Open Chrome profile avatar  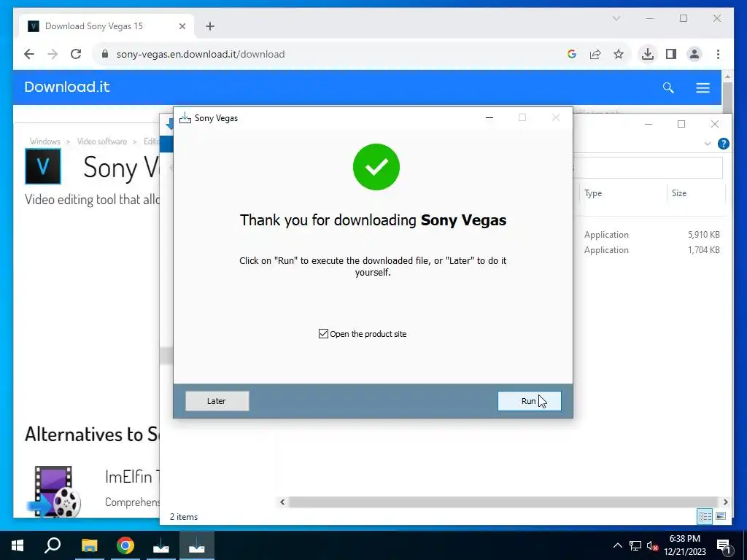tap(694, 54)
